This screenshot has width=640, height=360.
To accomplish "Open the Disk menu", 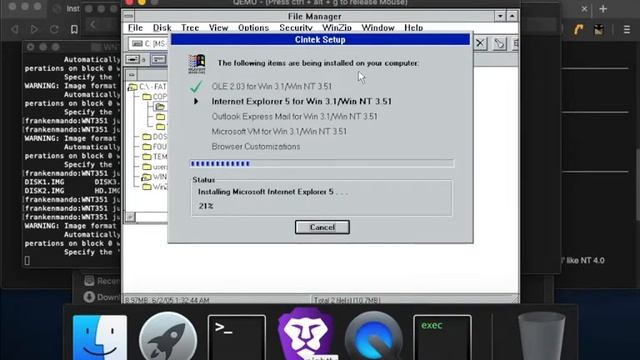I will point(162,28).
